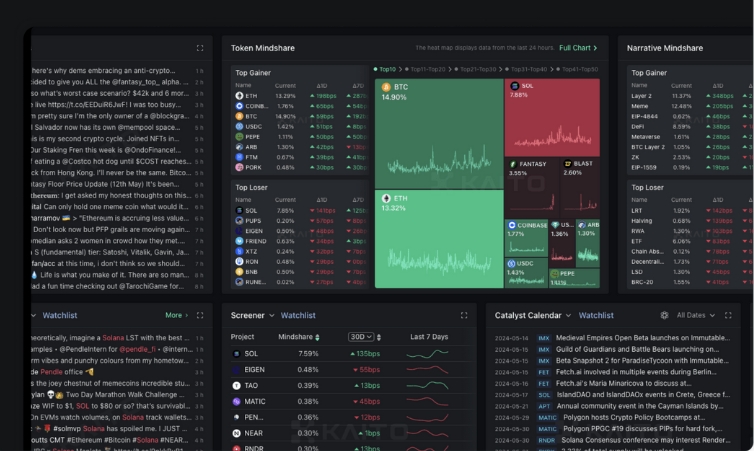Select the Top21-Top30 heat map range
The image size is (754, 451).
coord(475,69)
